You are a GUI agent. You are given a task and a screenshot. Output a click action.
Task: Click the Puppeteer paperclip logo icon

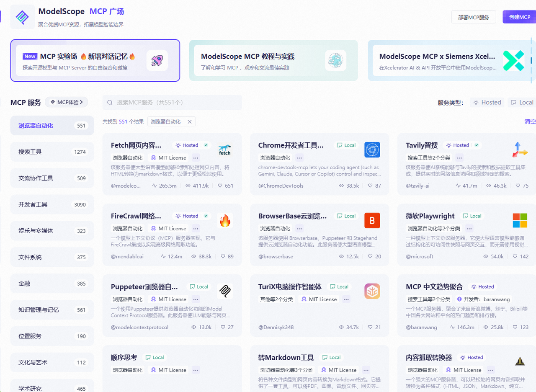[x=225, y=291]
